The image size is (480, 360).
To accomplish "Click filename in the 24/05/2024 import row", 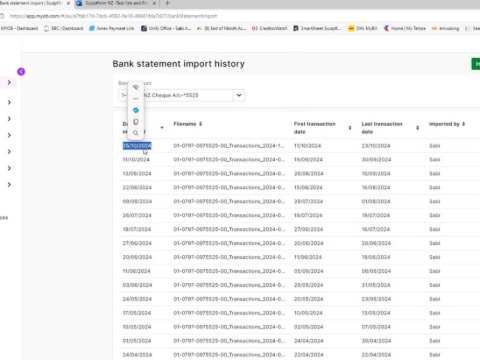I will point(229,299).
